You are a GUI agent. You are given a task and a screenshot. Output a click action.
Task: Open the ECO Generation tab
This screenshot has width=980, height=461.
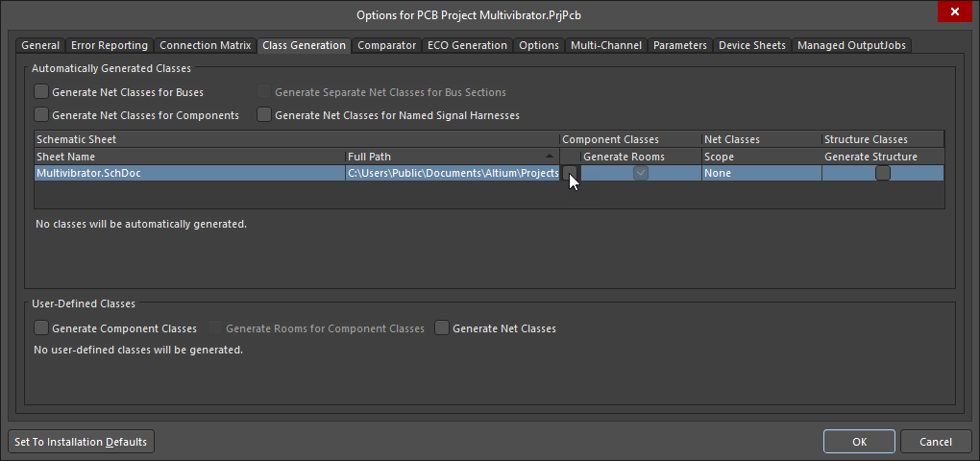click(467, 45)
